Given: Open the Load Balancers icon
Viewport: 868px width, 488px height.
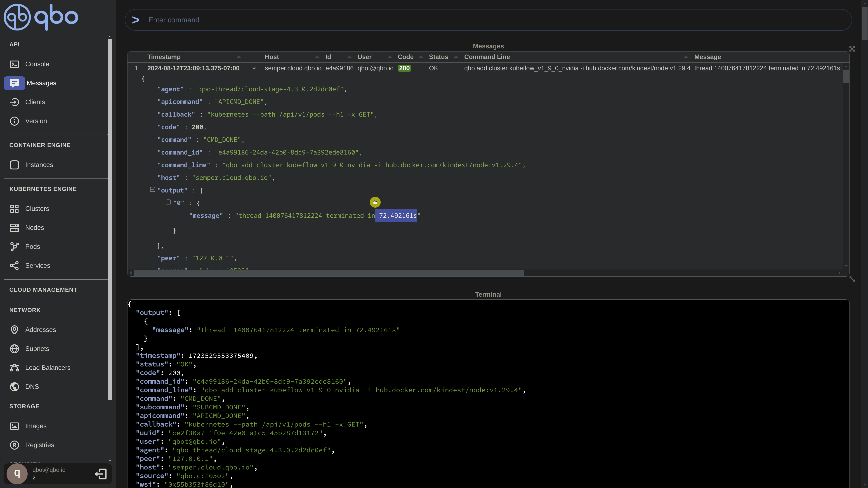Looking at the screenshot, I should tap(14, 368).
